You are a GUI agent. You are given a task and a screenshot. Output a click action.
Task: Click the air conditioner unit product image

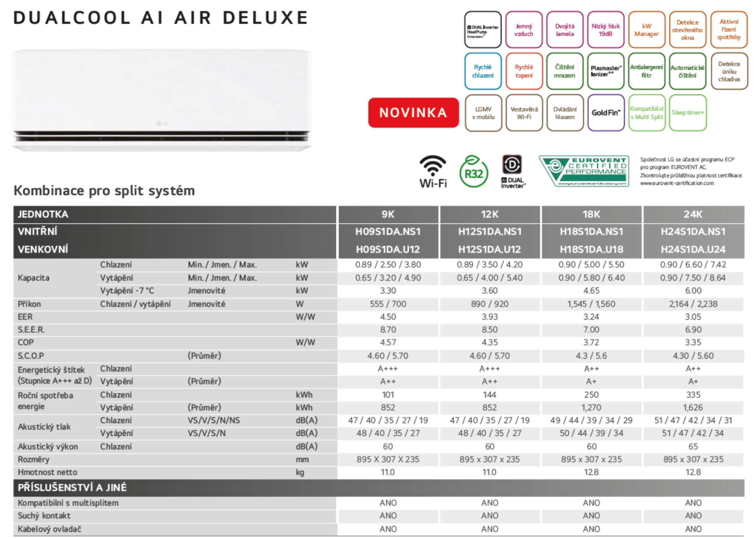[x=162, y=100]
